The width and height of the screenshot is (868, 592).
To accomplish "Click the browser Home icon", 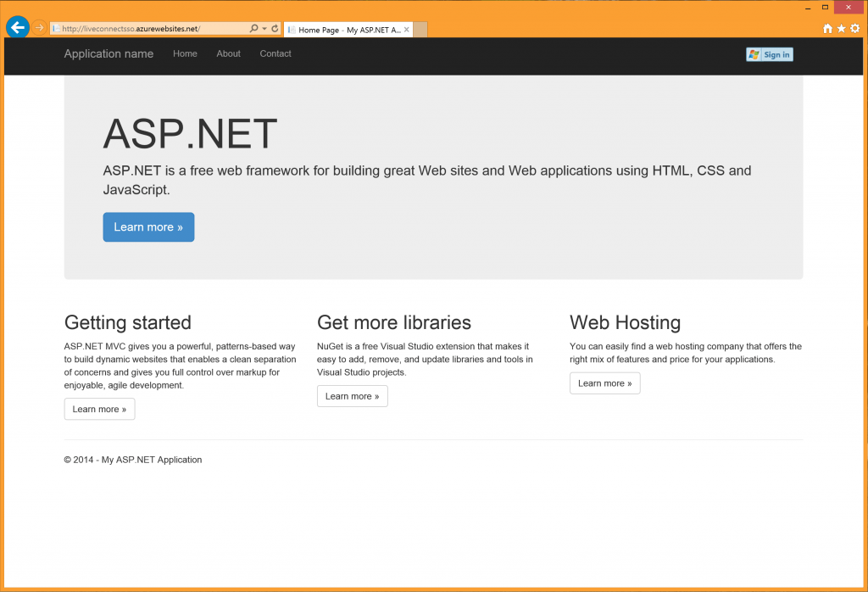I will (827, 29).
